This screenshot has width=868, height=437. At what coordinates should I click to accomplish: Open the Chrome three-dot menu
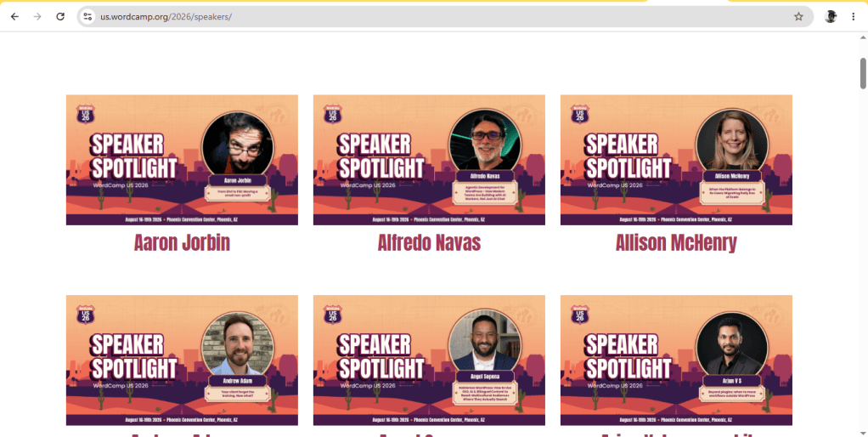pos(853,17)
